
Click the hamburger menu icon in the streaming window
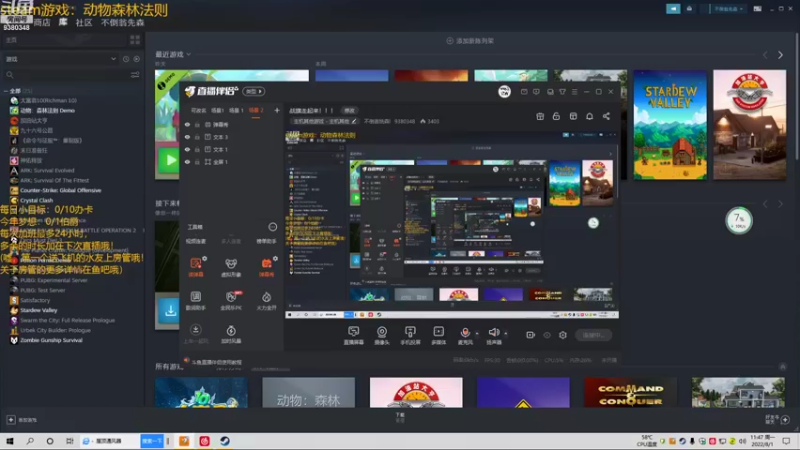coord(574,92)
